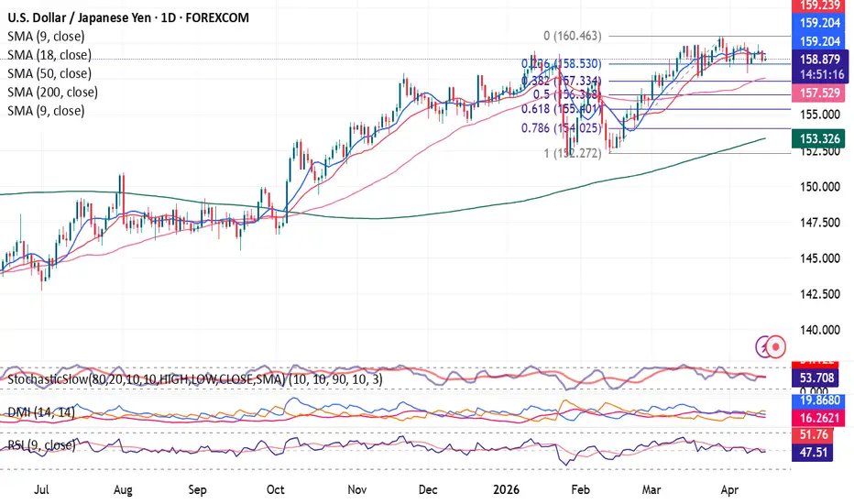Image resolution: width=854 pixels, height=504 pixels.
Task: Select the SMA (50, close) legend
Action: point(49,73)
